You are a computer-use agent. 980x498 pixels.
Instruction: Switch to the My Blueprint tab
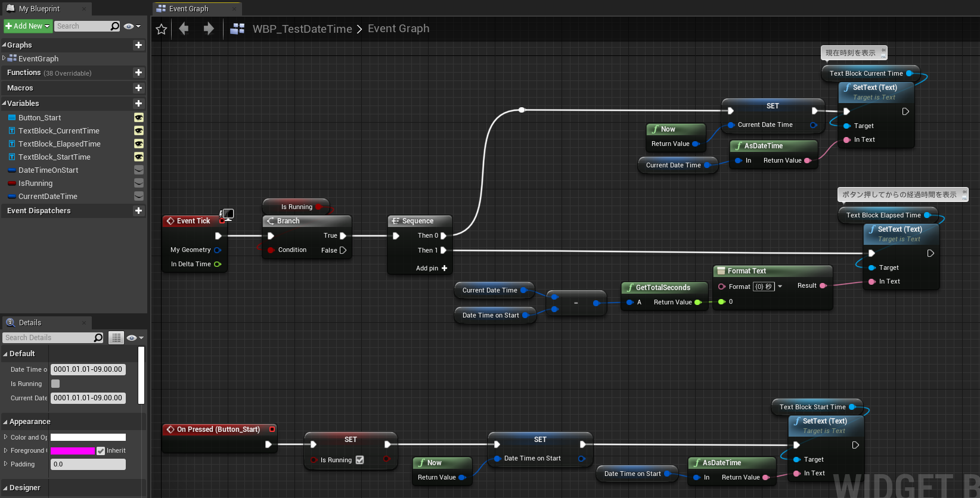pyautogui.click(x=39, y=9)
